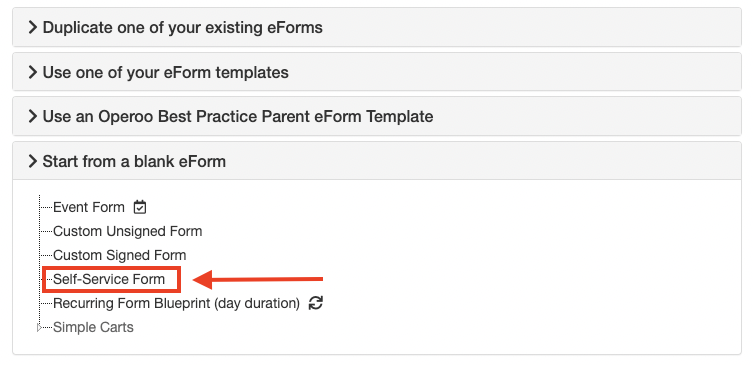This screenshot has width=753, height=365.
Task: Click the red arrow pointing to Self-Service Form
Action: (258, 279)
